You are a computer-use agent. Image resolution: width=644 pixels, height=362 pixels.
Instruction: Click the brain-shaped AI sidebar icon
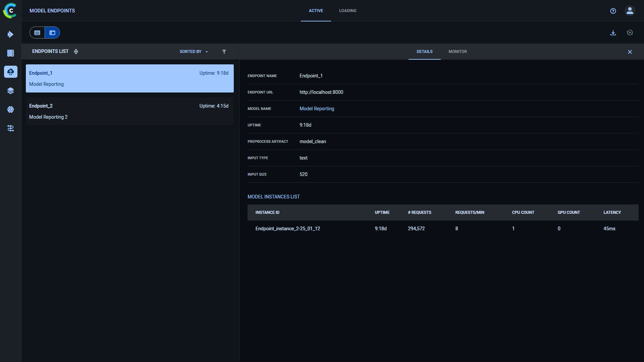pyautogui.click(x=11, y=110)
